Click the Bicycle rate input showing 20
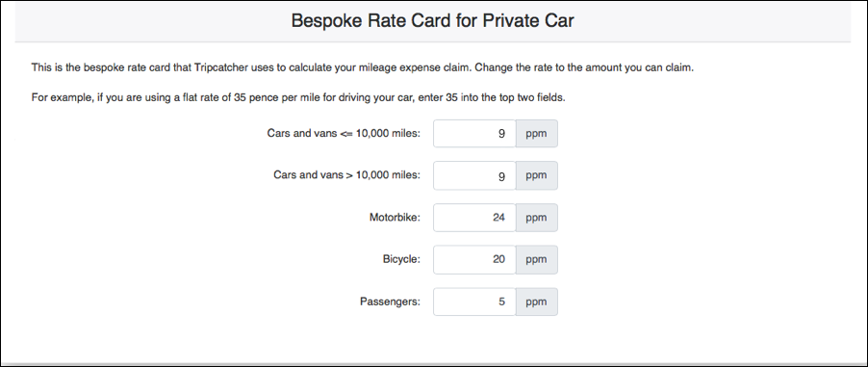 click(474, 260)
